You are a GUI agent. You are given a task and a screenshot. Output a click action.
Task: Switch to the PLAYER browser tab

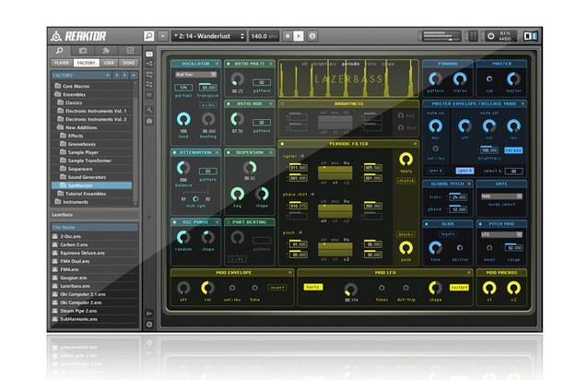(x=62, y=63)
